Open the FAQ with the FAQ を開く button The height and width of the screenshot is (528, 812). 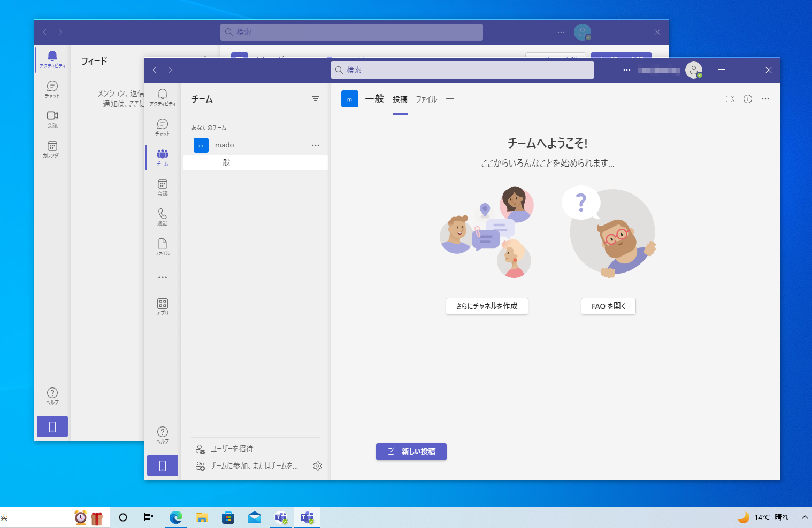click(608, 306)
